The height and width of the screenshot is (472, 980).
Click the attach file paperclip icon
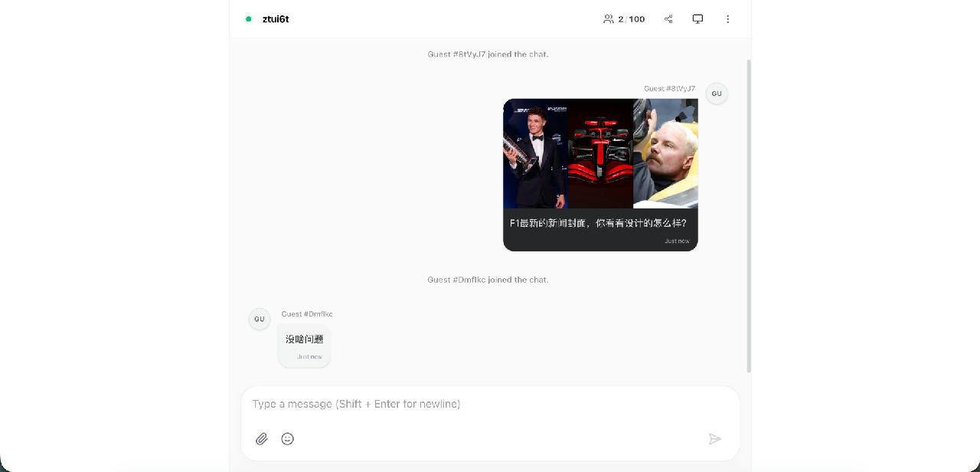(x=262, y=439)
